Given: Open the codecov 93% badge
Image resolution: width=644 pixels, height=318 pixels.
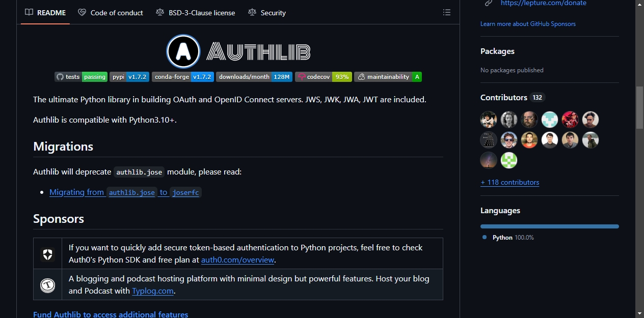Looking at the screenshot, I should [x=324, y=77].
